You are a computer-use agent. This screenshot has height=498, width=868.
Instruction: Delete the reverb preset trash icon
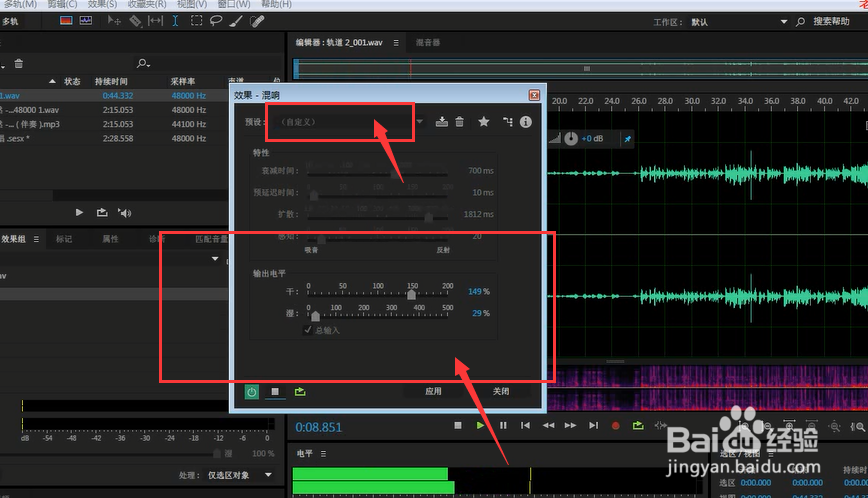(x=459, y=122)
